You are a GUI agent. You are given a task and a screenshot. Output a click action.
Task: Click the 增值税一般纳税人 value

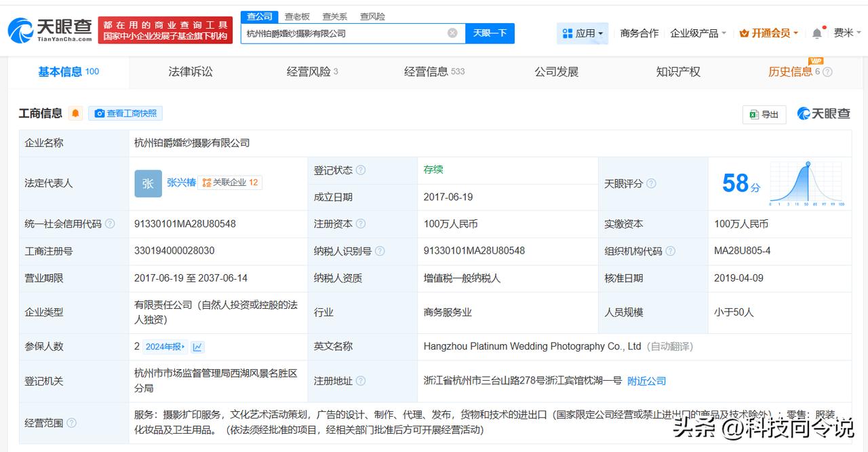pos(462,278)
